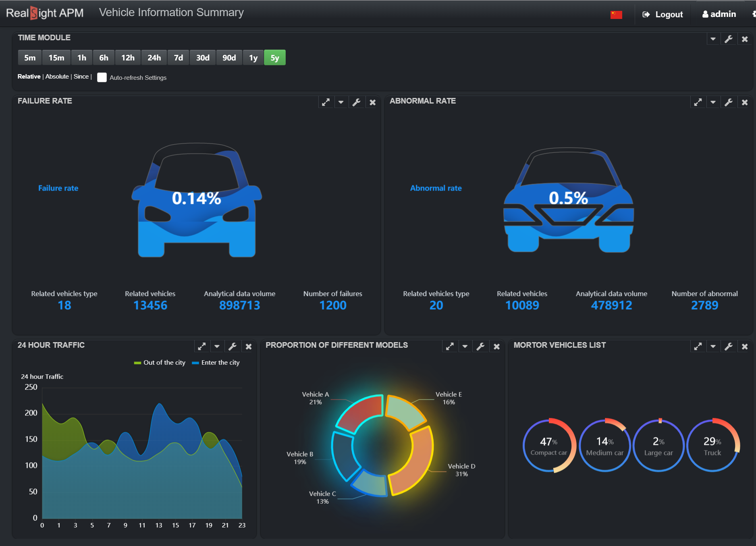Close Proportion of Different Models panel
Viewport: 756px width, 546px height.
[497, 346]
